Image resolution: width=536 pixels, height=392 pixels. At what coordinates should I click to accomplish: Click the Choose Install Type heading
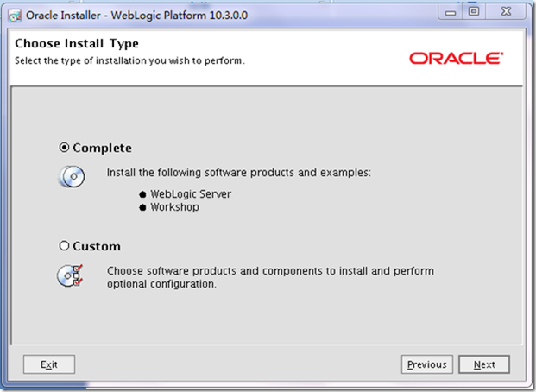[x=77, y=43]
